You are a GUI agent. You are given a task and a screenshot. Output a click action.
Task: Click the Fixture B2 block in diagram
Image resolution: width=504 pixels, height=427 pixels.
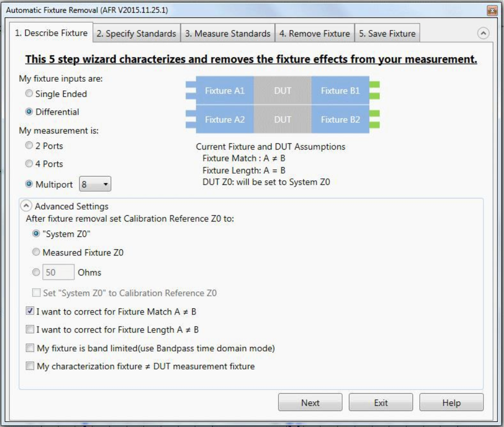[340, 119]
